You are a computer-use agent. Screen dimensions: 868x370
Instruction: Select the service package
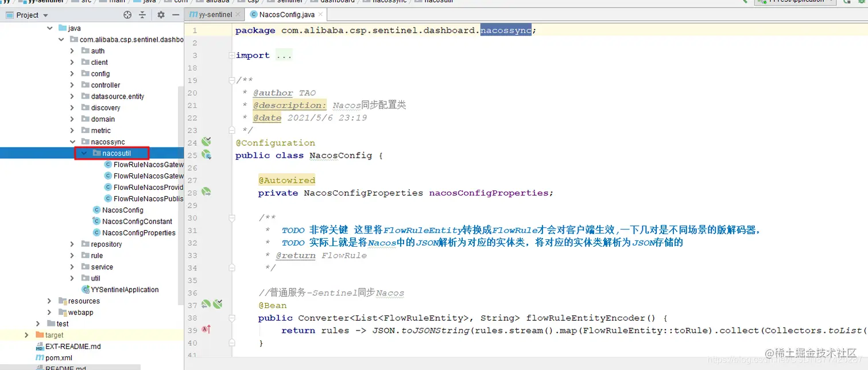(102, 267)
